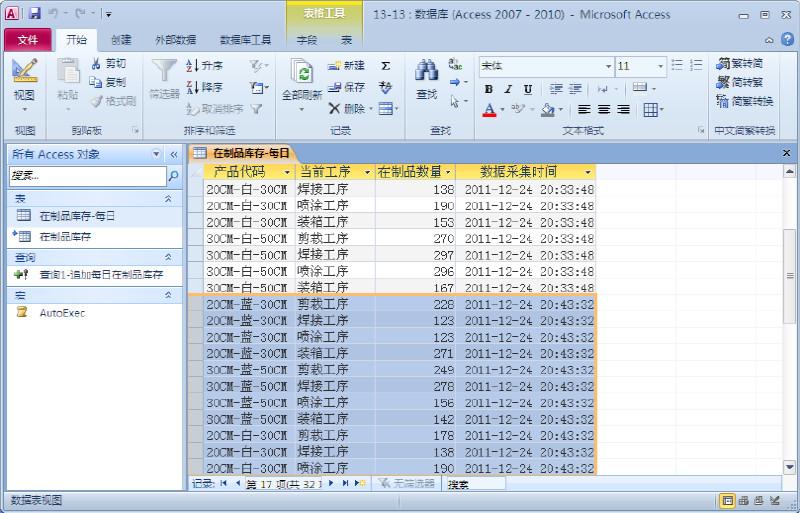
Task: Collapse navigation pane with shutter button
Action: pos(173,155)
